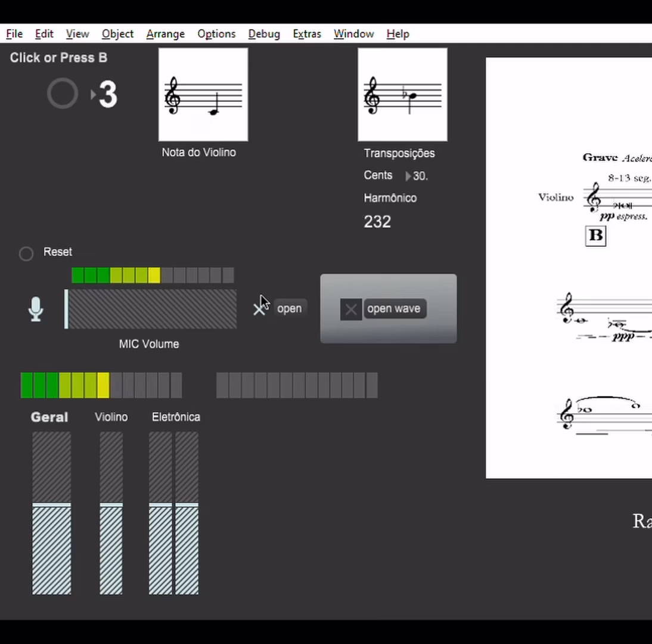The height and width of the screenshot is (644, 652).
Task: Open the Options menu
Action: pos(216,34)
